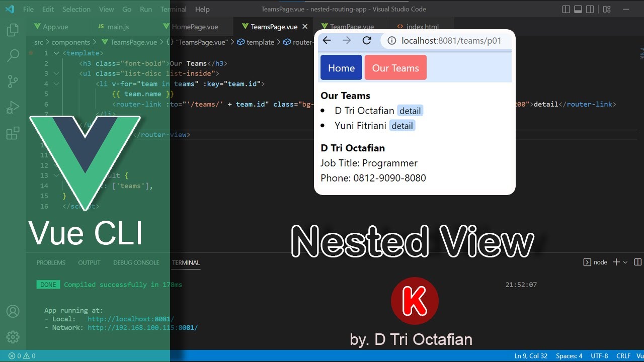The image size is (644, 362).
Task: Click the browser address bar URL
Action: tap(451, 41)
